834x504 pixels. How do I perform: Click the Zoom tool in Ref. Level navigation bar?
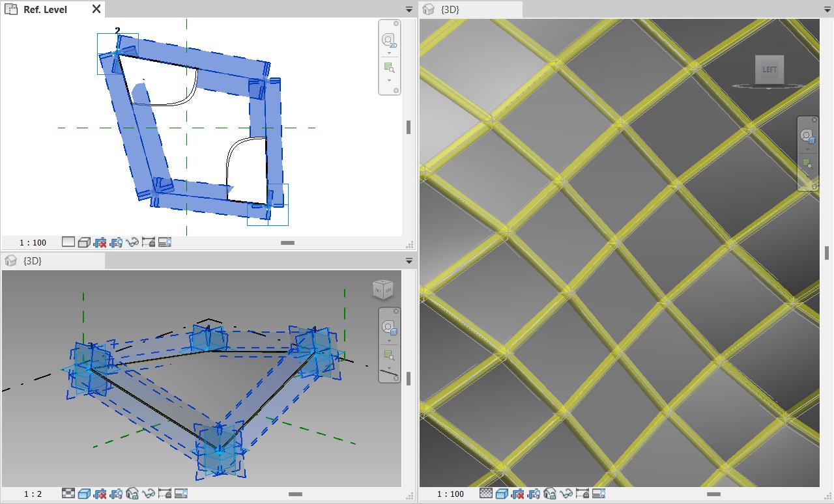click(389, 67)
